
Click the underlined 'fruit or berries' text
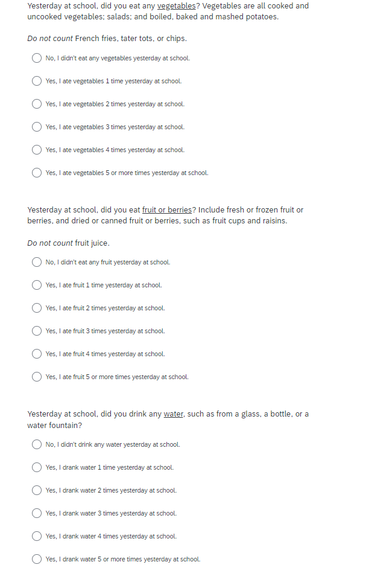tap(167, 210)
